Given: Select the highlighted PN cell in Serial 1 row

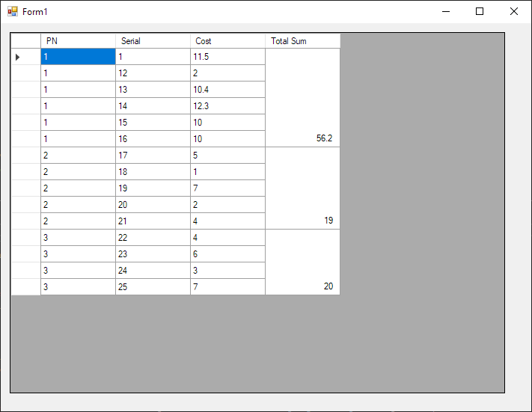Looking at the screenshot, I should (x=78, y=57).
